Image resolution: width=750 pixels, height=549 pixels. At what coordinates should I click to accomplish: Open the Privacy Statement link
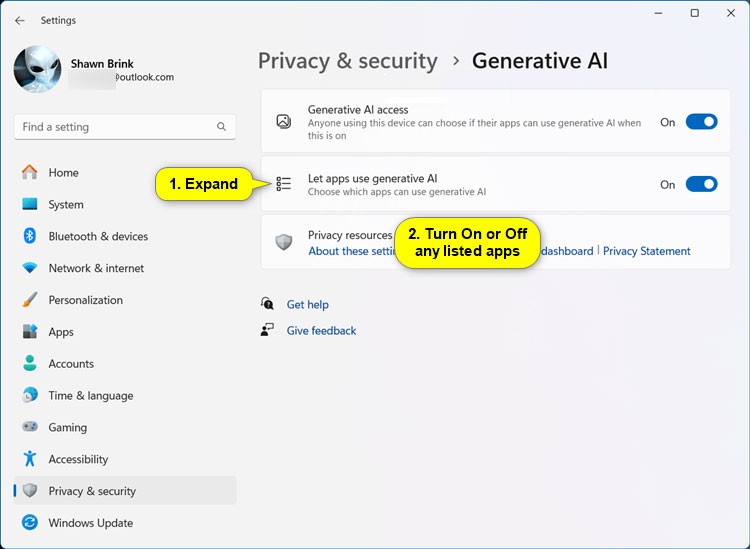[x=646, y=251]
